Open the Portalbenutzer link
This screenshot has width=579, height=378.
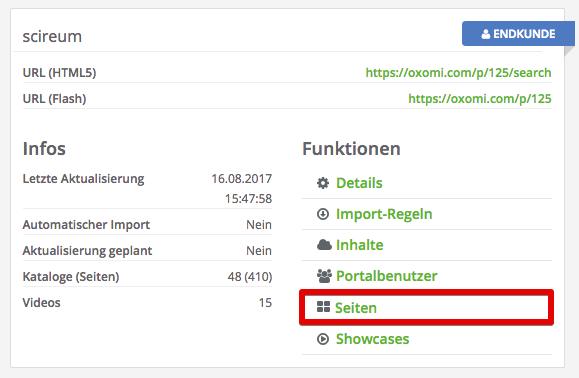pyautogui.click(x=387, y=276)
